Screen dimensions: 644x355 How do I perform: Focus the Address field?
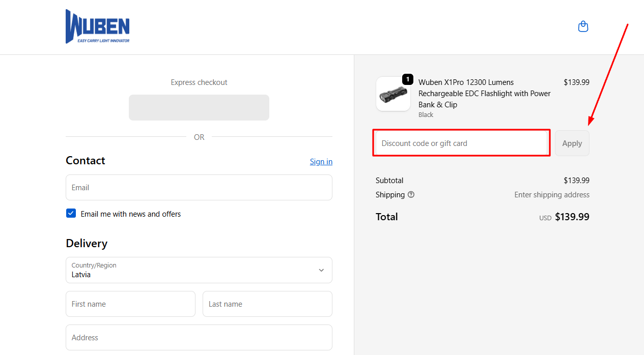point(199,338)
